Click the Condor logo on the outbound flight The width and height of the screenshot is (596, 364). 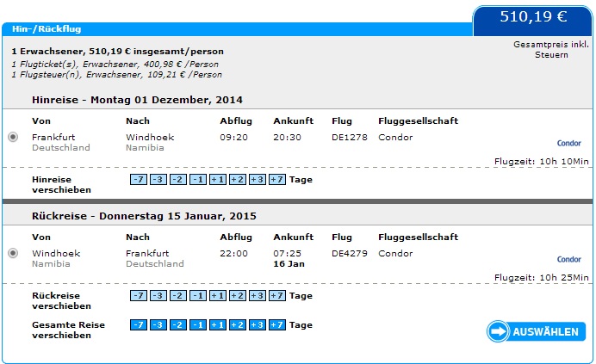click(x=568, y=143)
